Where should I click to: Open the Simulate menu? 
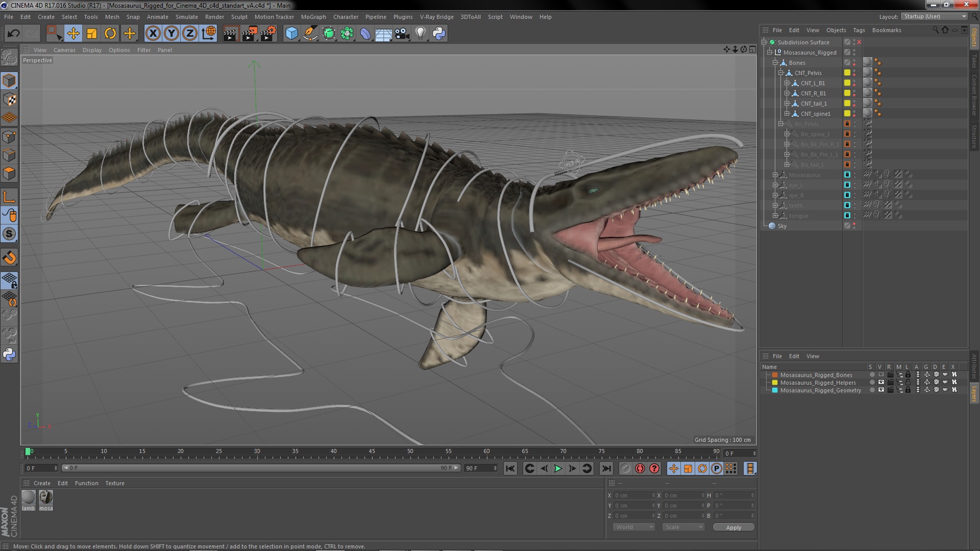coord(186,16)
